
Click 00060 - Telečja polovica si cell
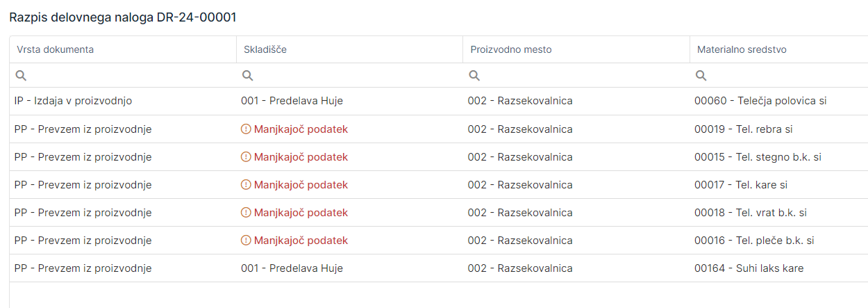tap(760, 101)
